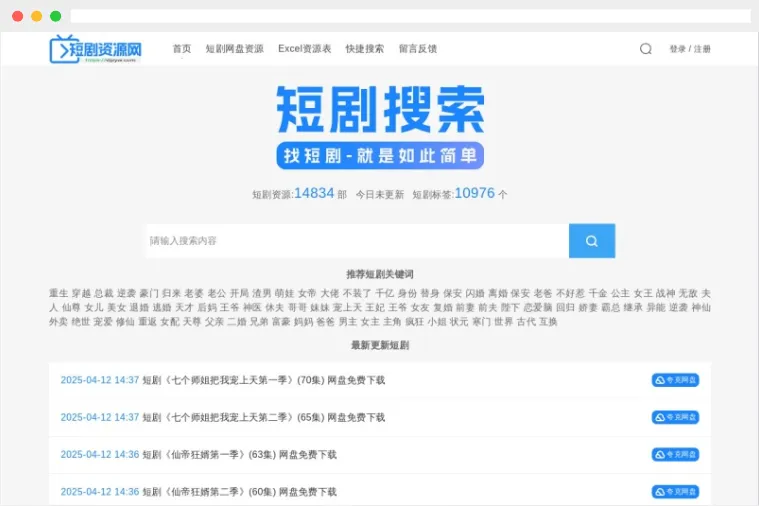Screen dimensions: 759x506
Task: Open the 留言反馈 menu item
Action: 418,49
